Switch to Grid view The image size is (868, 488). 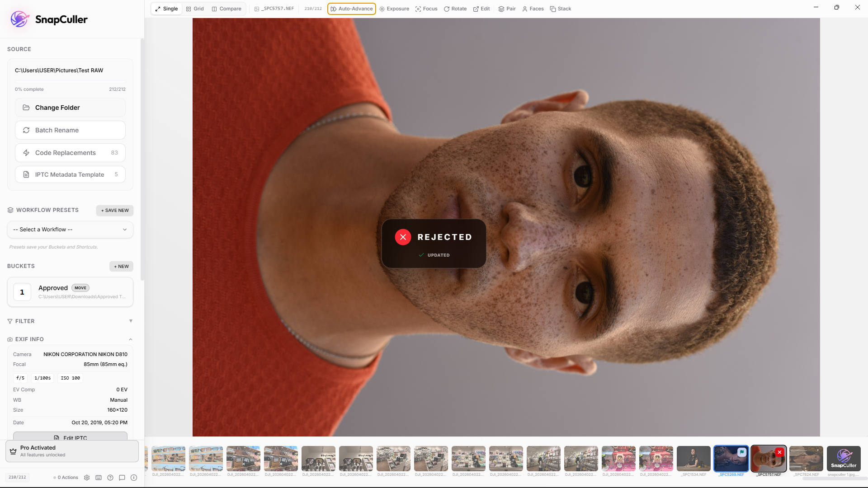[195, 9]
